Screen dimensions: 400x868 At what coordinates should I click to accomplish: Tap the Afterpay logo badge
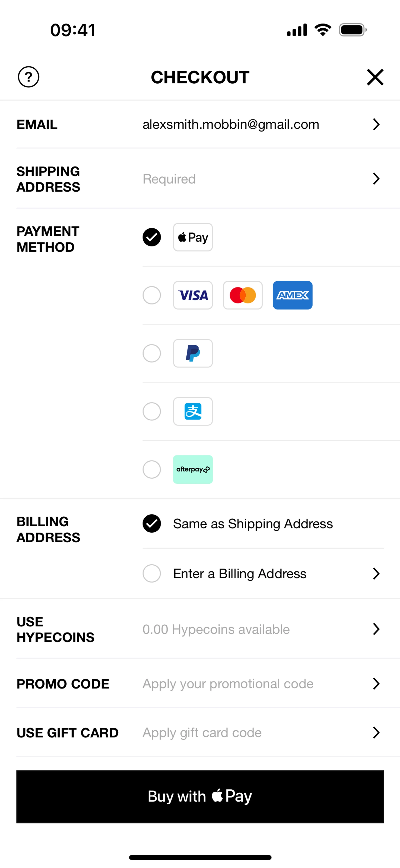coord(193,469)
